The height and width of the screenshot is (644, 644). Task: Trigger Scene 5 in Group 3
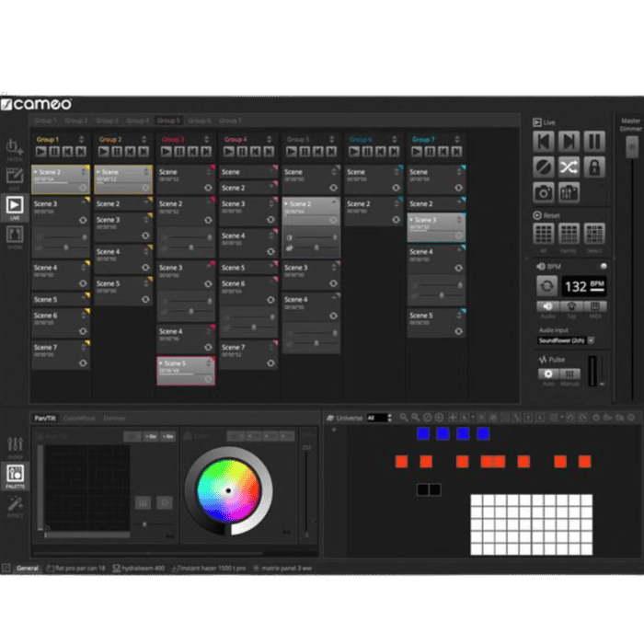(x=185, y=368)
